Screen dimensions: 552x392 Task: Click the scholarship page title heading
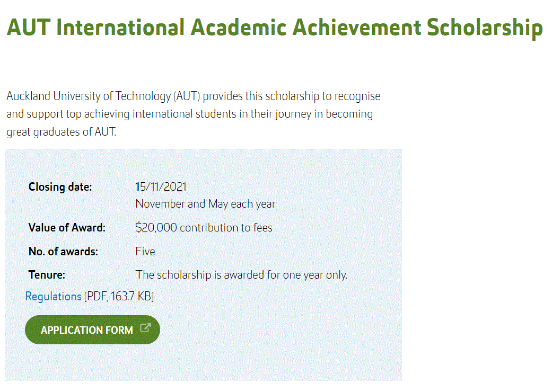274,28
